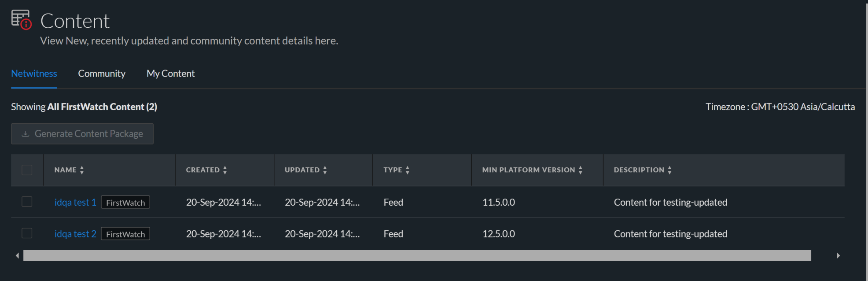Sort by Type column arrows
This screenshot has height=281, width=868.
(x=408, y=170)
